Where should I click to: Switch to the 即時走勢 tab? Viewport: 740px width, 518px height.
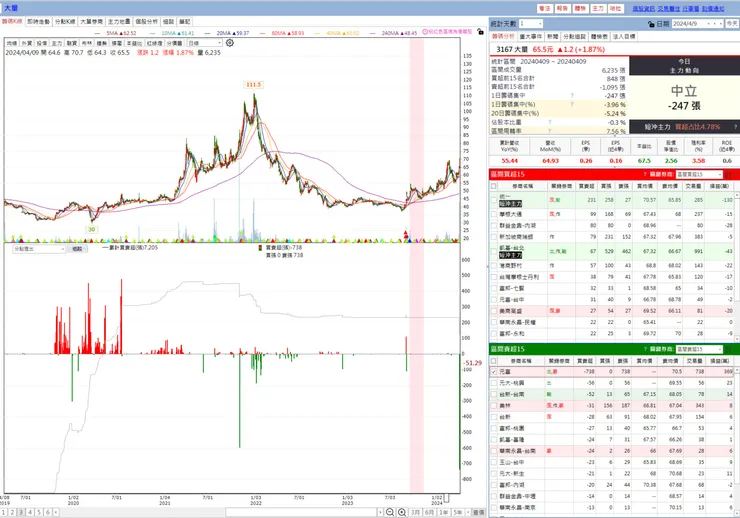point(38,22)
